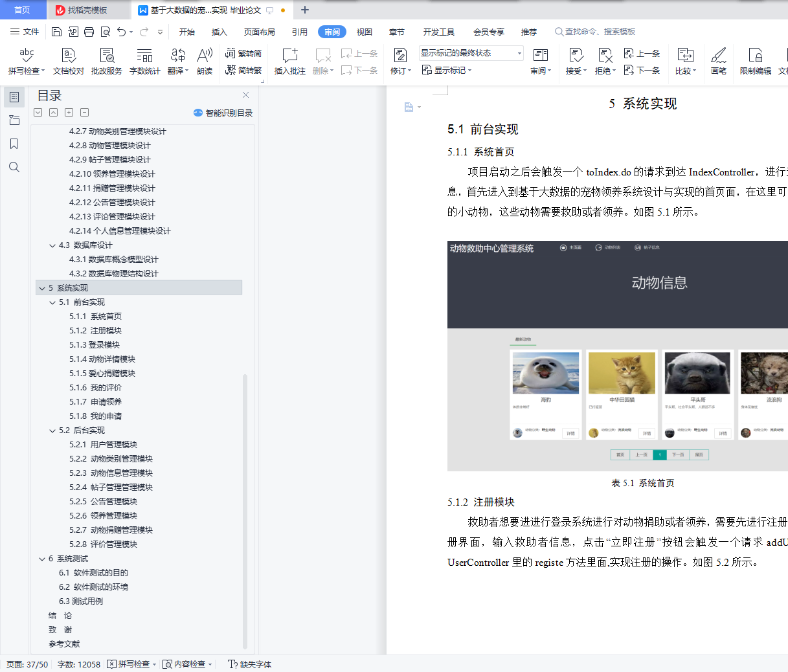788x672 pixels.
Task: Open the review service (批改服务) tool
Action: pyautogui.click(x=107, y=62)
